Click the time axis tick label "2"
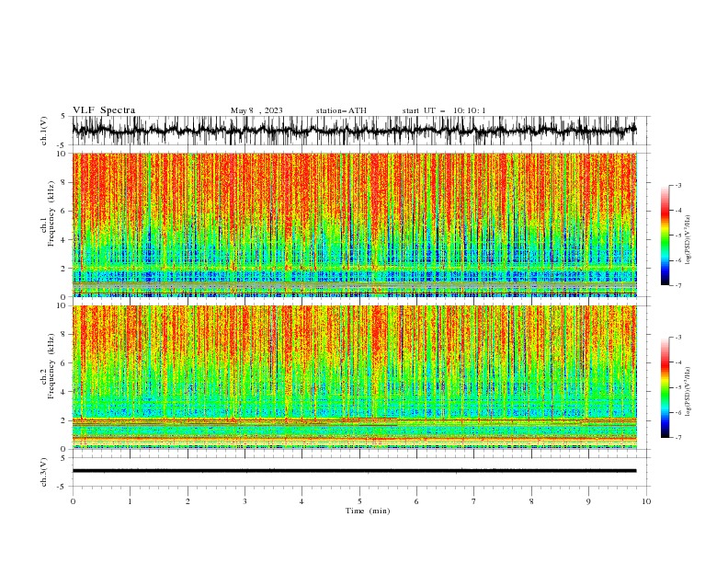 tap(188, 501)
